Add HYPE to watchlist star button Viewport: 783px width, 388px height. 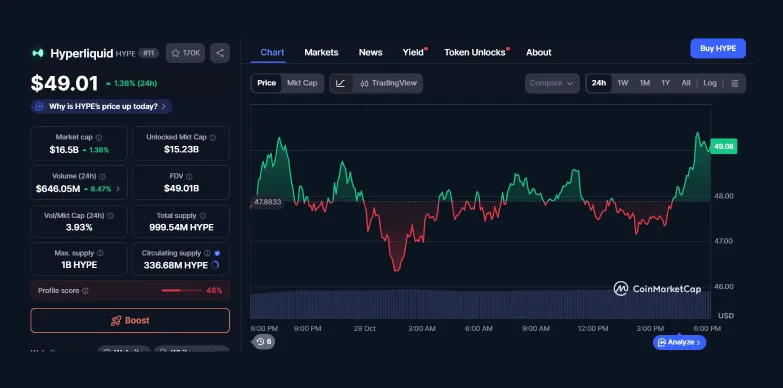185,53
